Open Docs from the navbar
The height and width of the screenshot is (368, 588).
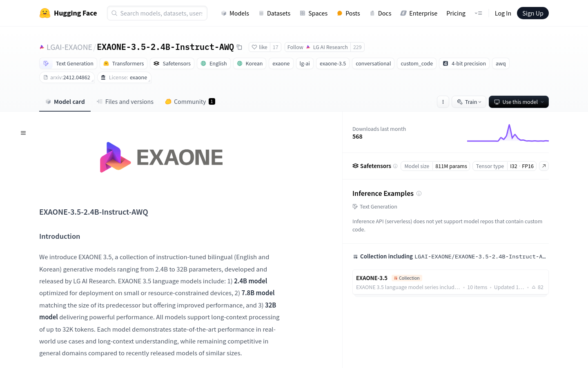381,13
